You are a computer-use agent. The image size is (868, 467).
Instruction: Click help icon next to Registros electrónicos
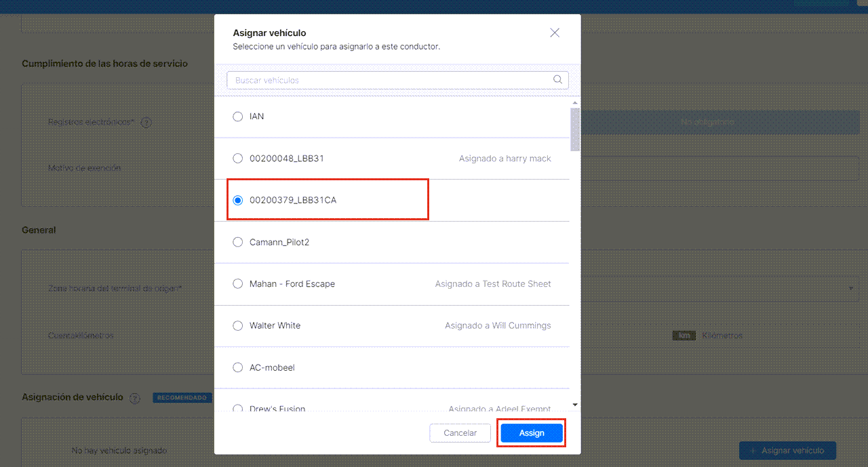point(146,123)
